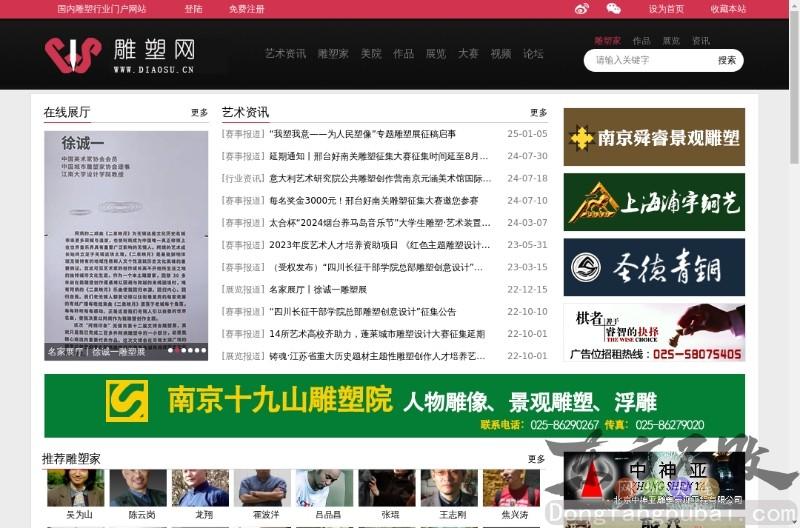The height and width of the screenshot is (528, 800).
Task: Open the 艺术资讯 navigation menu
Action: tap(285, 54)
